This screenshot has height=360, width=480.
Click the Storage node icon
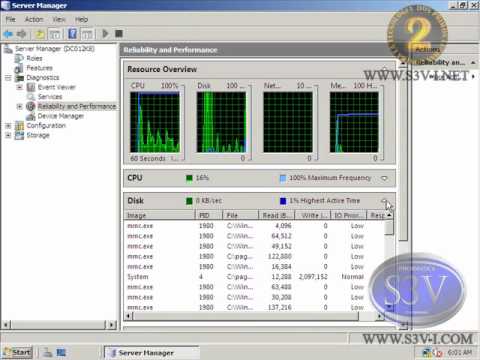[19, 135]
